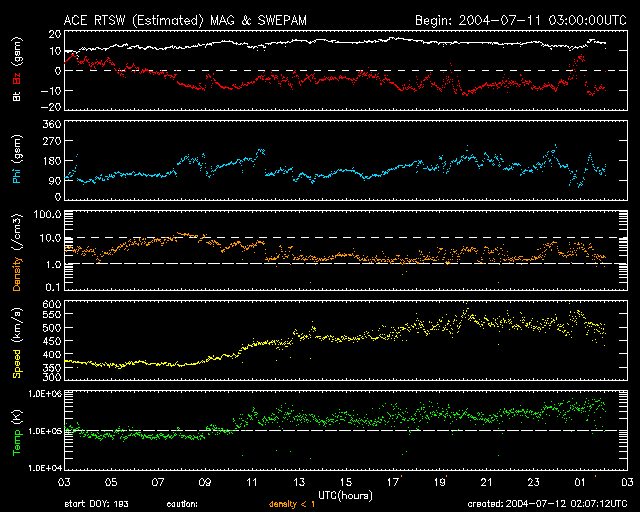This screenshot has height=512, width=640.
Task: Select the "1.0E+04" tick on Temp axis
Action: [45, 468]
